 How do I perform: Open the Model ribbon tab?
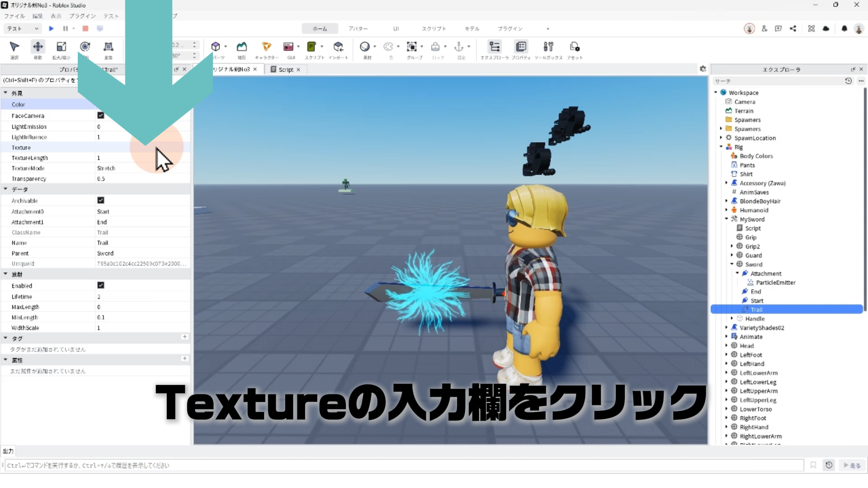(472, 28)
